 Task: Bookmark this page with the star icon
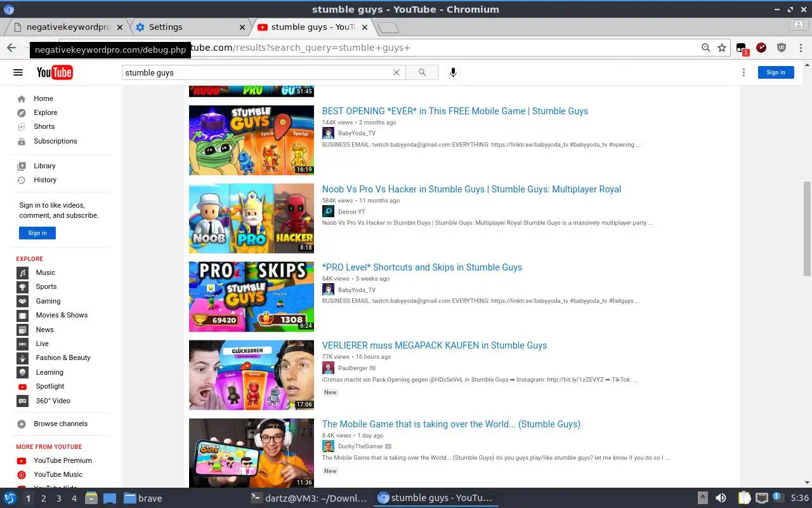click(722, 48)
